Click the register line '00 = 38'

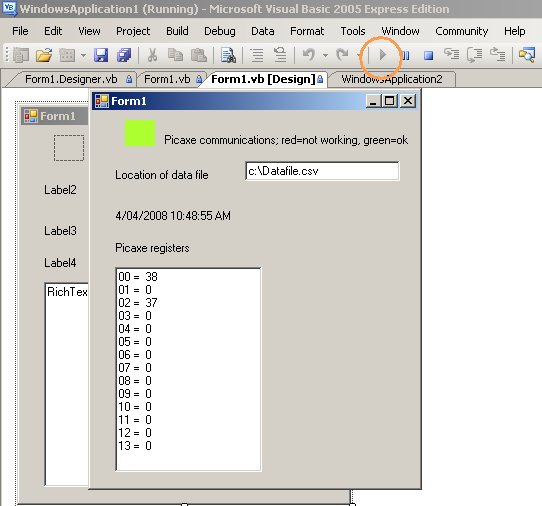tap(138, 277)
